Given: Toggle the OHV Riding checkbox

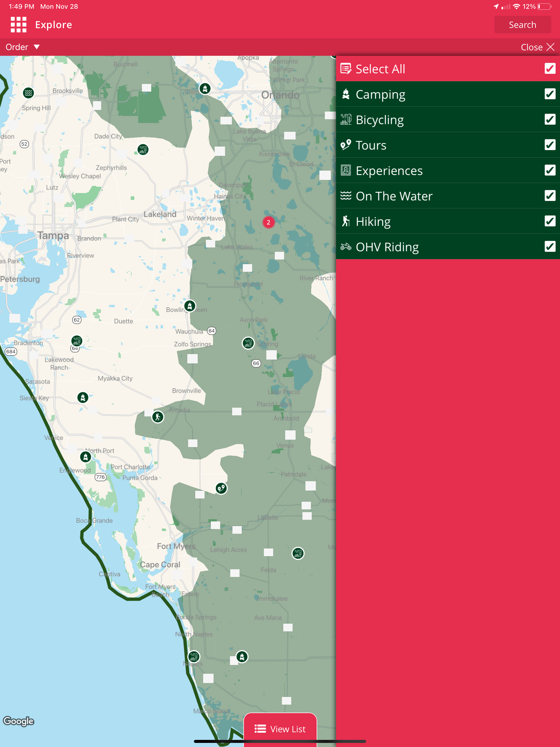Looking at the screenshot, I should point(550,247).
